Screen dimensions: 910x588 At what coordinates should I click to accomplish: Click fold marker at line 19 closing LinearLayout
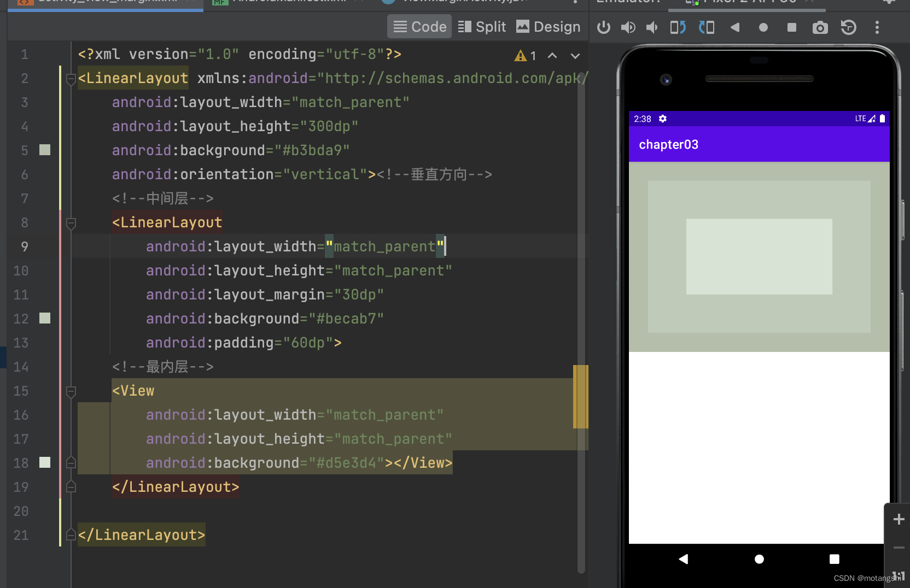pos(71,486)
